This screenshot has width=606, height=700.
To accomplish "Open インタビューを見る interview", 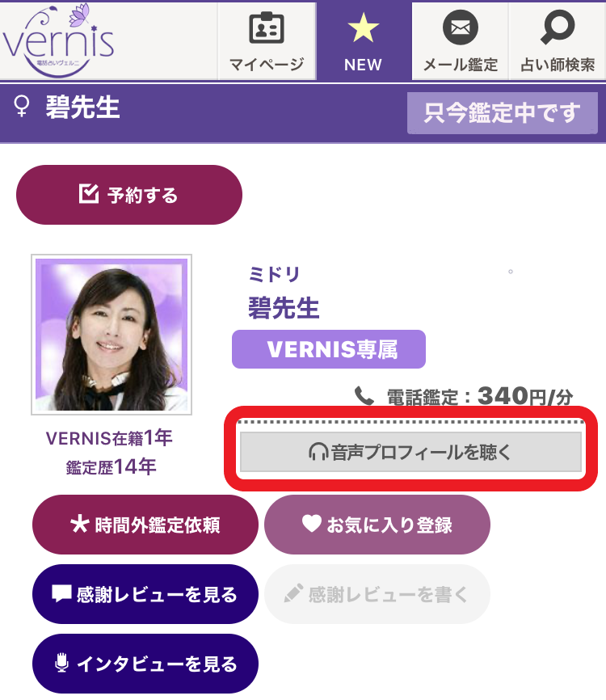I will [145, 664].
